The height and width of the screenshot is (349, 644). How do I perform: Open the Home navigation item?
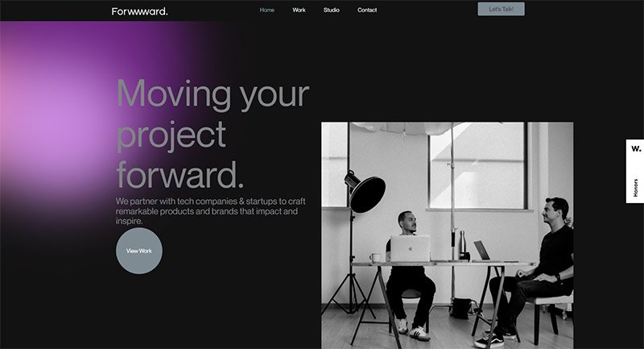click(267, 10)
